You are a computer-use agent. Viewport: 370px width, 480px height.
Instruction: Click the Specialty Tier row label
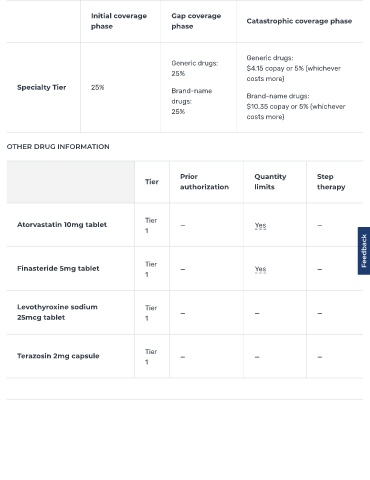click(42, 87)
